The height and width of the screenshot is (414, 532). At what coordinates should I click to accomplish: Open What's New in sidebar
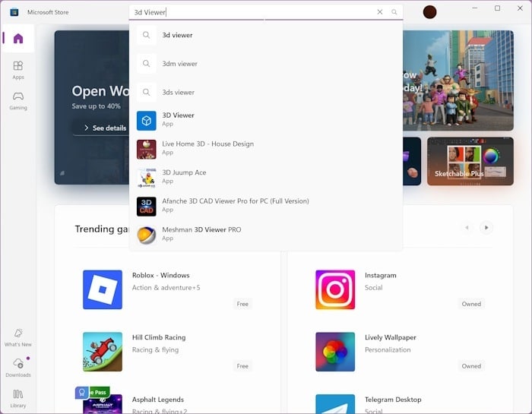click(18, 337)
